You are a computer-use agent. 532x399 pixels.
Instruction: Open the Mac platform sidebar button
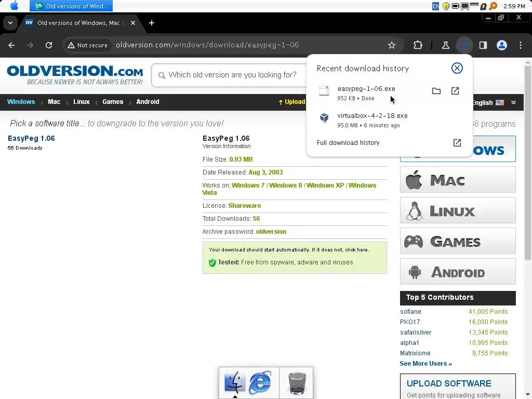458,180
